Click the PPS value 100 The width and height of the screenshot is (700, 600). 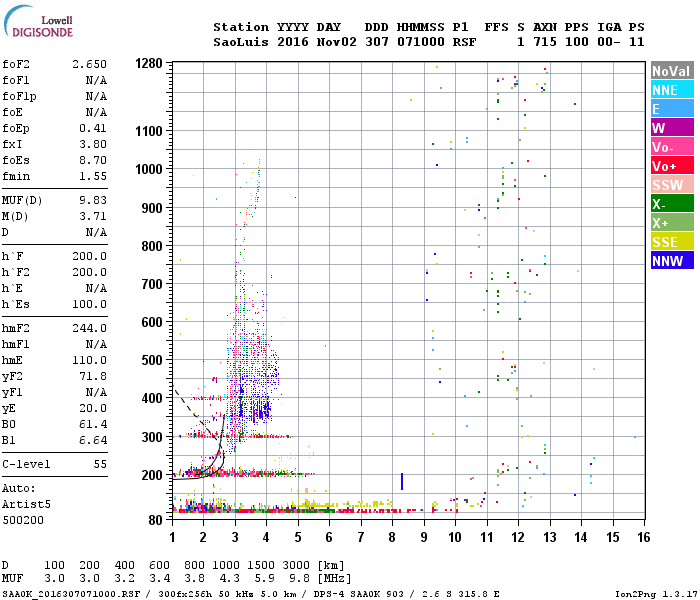[577, 42]
